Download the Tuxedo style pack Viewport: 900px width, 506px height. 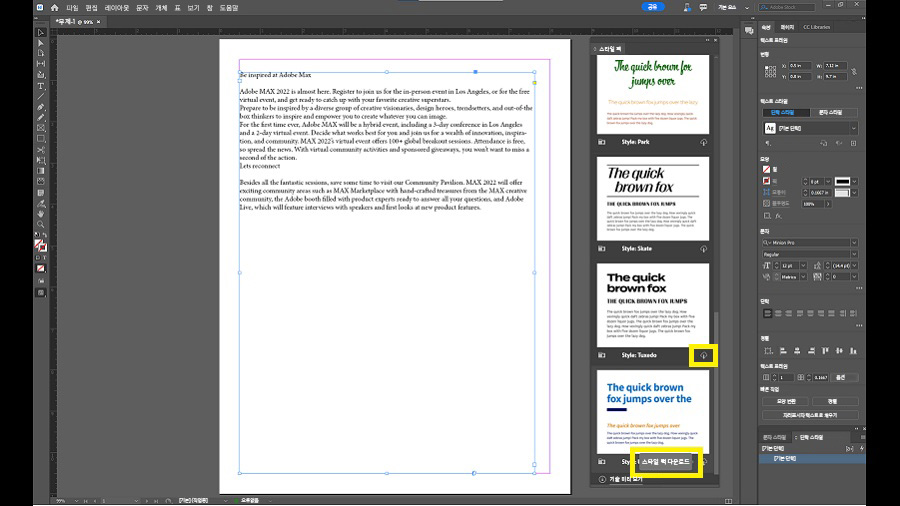703,356
